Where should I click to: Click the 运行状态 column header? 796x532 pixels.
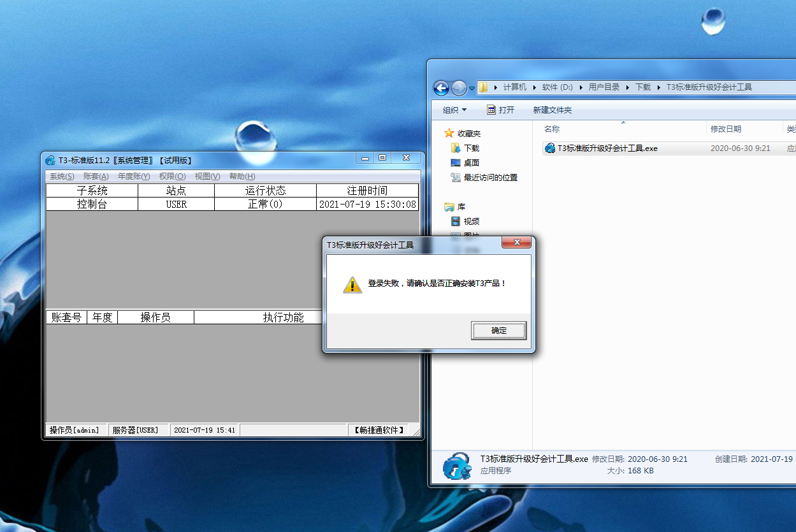point(265,191)
